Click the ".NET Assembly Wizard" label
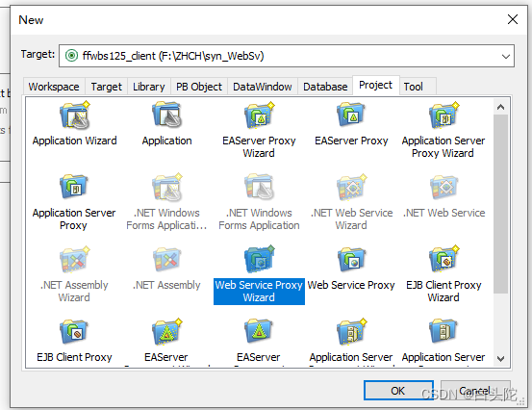 click(x=74, y=292)
